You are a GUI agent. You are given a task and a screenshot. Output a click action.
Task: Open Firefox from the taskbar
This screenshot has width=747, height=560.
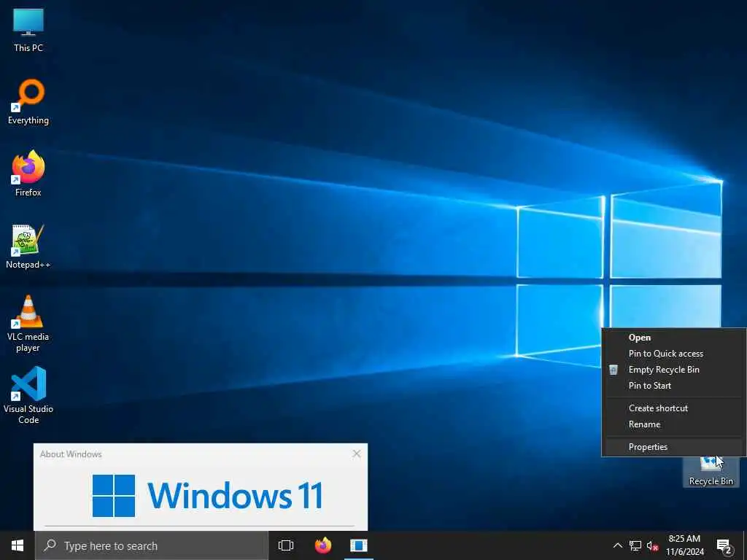click(x=323, y=545)
